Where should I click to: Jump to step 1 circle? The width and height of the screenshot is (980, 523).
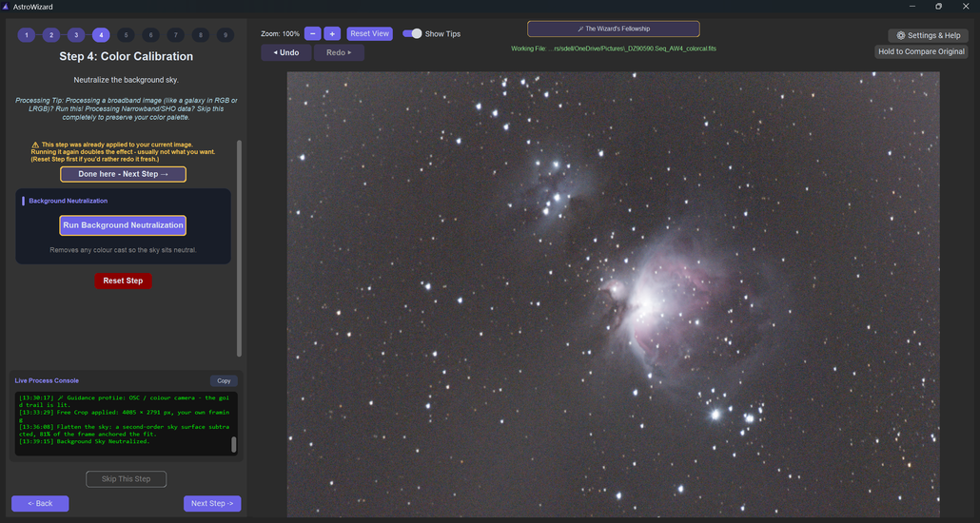tap(27, 35)
